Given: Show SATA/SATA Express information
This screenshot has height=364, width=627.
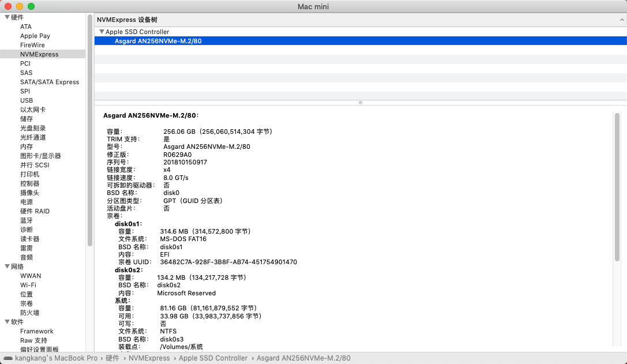Looking at the screenshot, I should pyautogui.click(x=50, y=82).
